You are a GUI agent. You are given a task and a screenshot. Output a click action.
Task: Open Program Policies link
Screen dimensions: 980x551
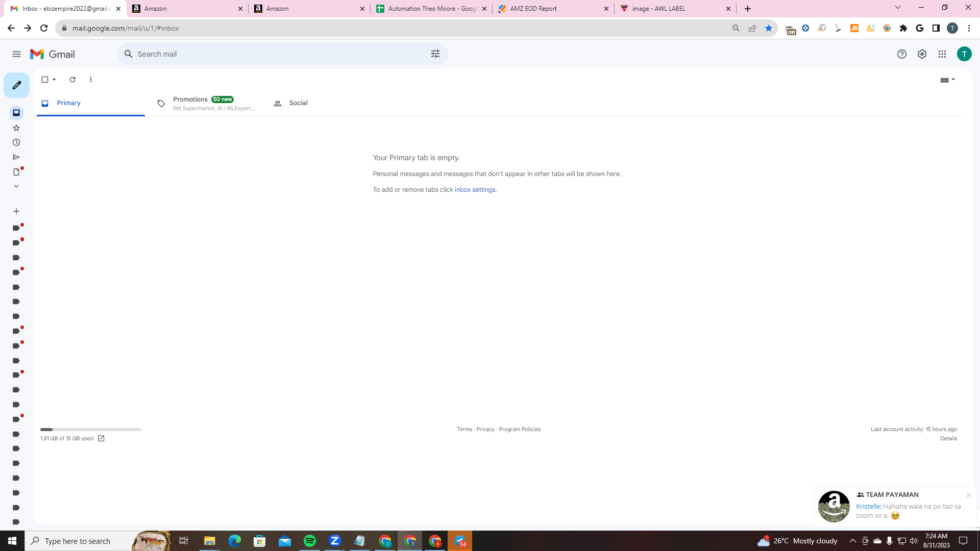tap(520, 430)
